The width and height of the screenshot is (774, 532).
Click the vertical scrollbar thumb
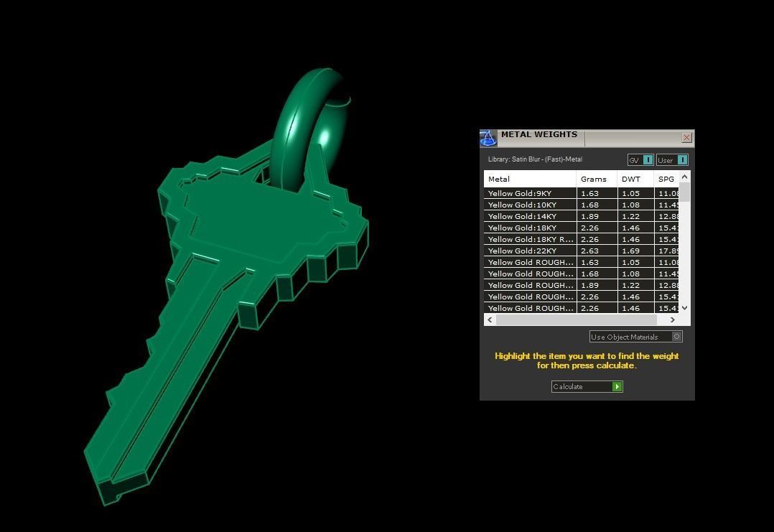[684, 192]
